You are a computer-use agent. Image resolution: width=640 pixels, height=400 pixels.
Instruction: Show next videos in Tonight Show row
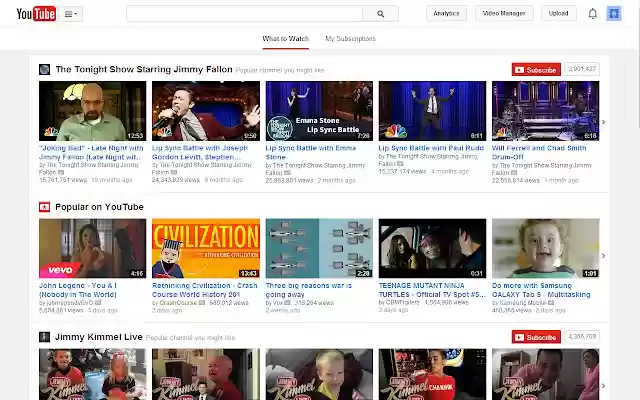[603, 122]
